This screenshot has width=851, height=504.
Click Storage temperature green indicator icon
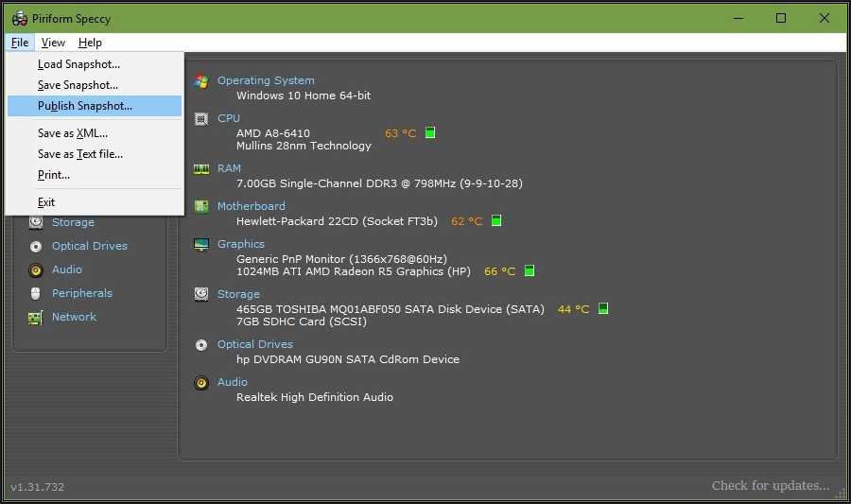pyautogui.click(x=602, y=308)
